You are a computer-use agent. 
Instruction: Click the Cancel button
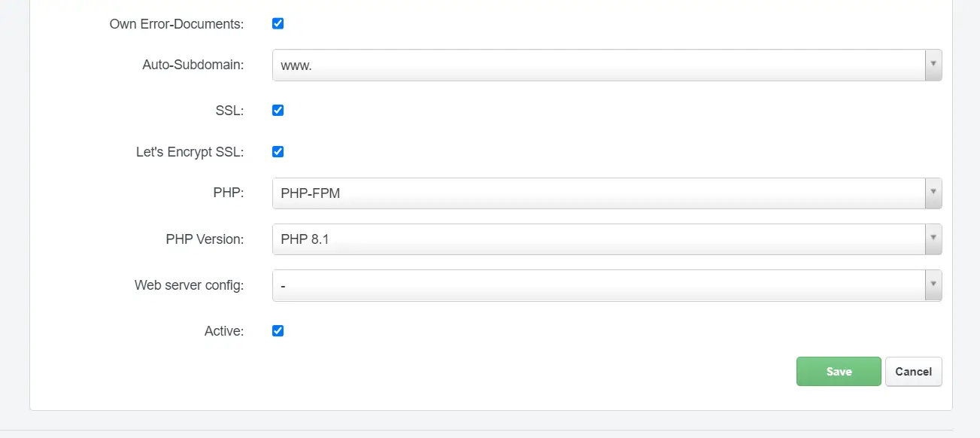tap(913, 371)
